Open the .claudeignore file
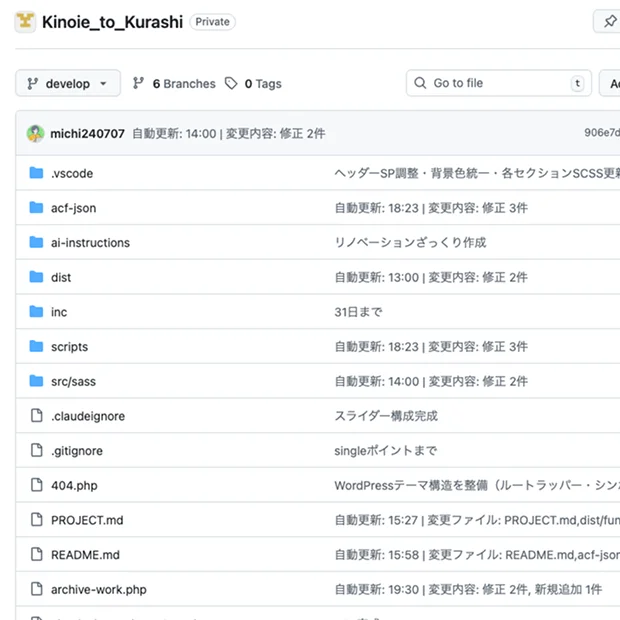This screenshot has height=620, width=620. pos(88,416)
